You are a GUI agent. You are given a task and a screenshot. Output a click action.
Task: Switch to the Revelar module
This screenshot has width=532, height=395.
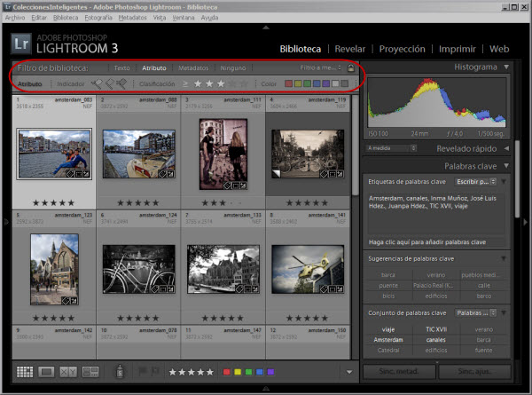point(350,49)
